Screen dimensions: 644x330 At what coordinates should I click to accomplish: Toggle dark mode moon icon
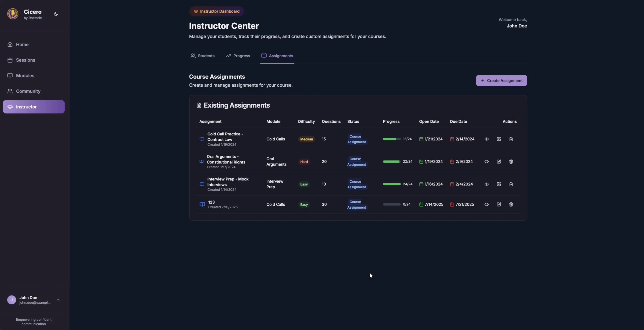[x=56, y=14]
